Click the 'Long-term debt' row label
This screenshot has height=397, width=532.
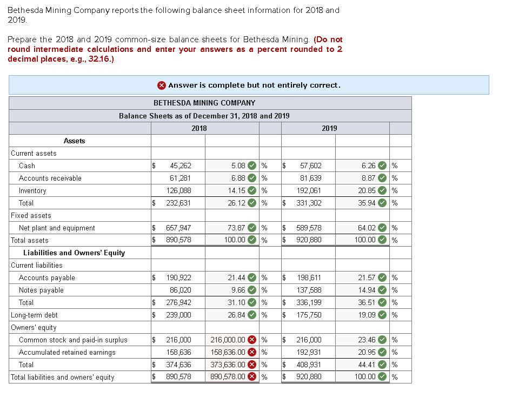pyautogui.click(x=34, y=315)
